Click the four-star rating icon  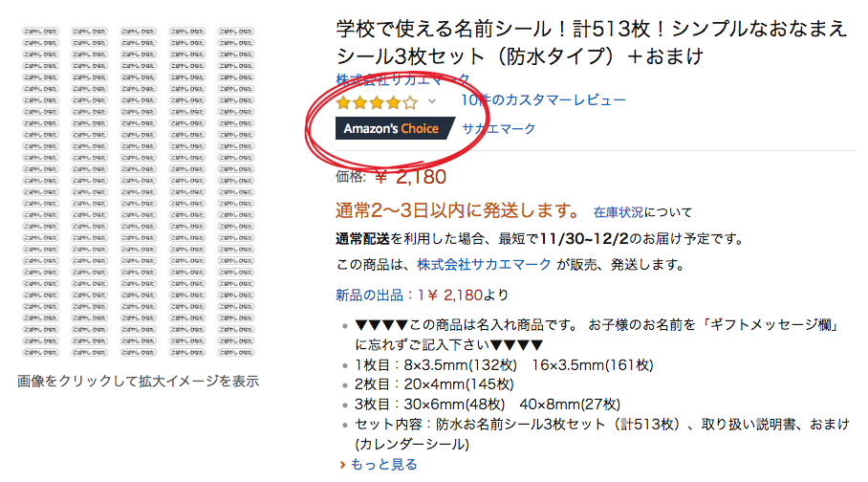[377, 101]
